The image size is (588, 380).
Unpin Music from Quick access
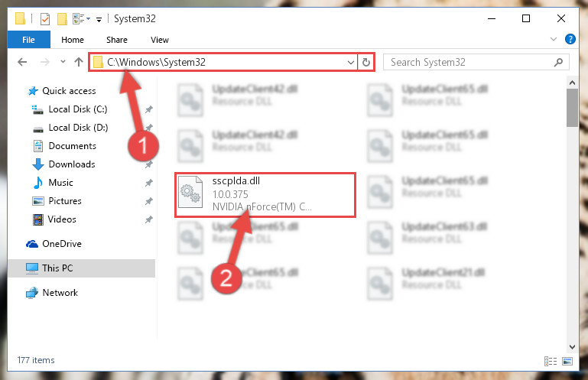click(149, 183)
